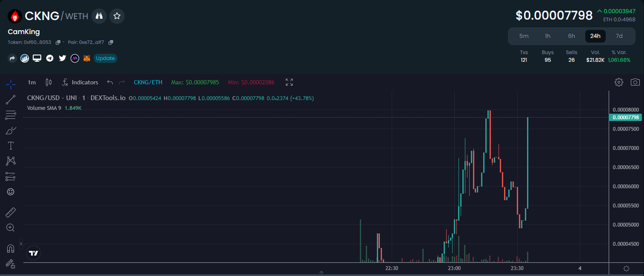Open the emoji icons tool
Image resolution: width=644 pixels, height=276 pixels.
[x=10, y=192]
